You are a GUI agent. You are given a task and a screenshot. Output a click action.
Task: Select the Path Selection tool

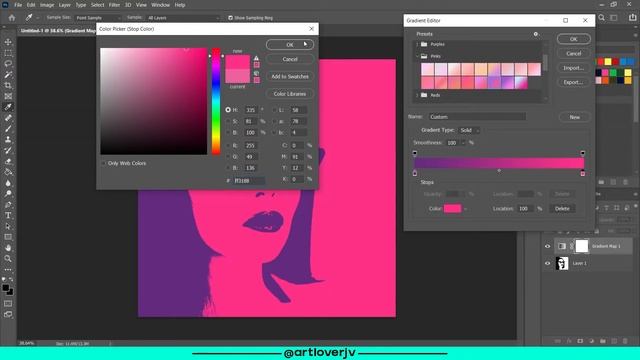[x=8, y=226]
